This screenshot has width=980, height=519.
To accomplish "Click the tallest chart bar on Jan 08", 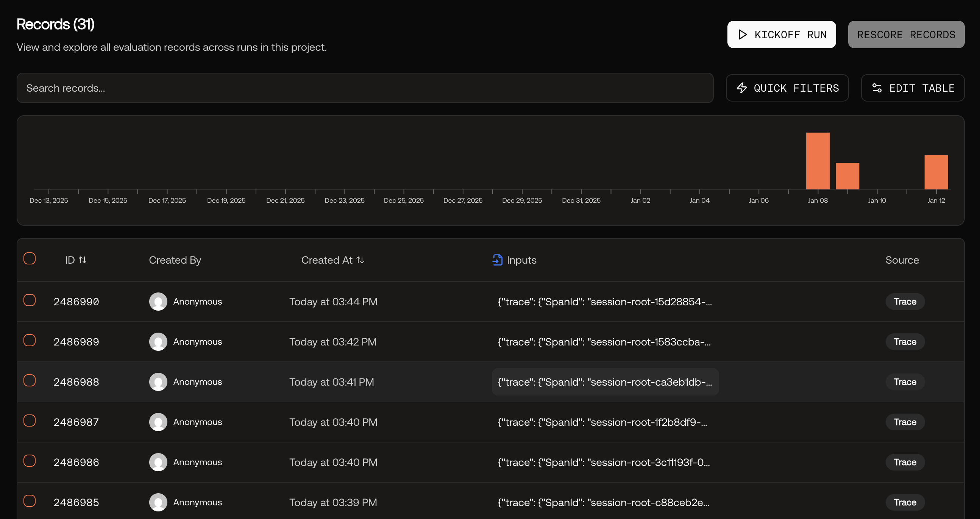I will click(x=818, y=161).
